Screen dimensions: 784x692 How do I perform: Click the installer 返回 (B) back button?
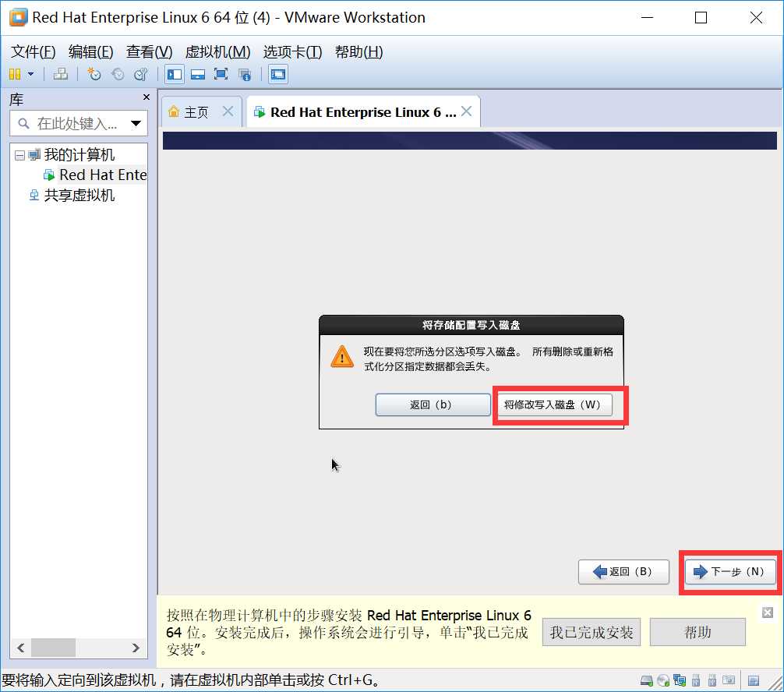tap(623, 571)
